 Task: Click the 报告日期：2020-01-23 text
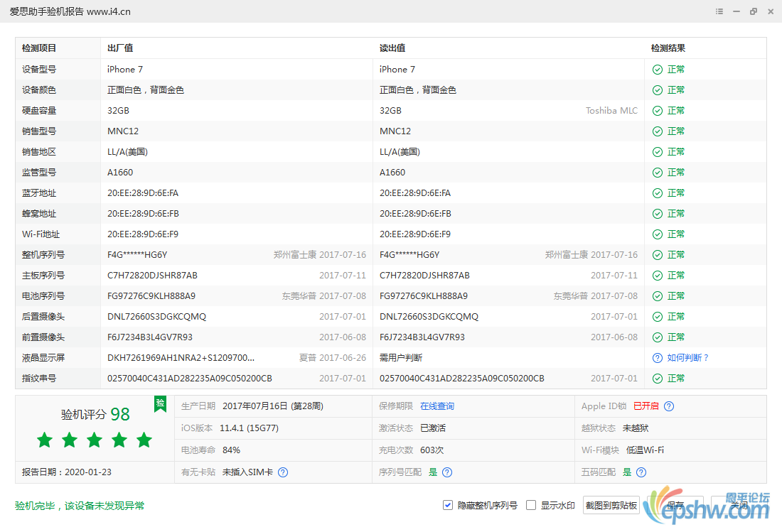tap(67, 472)
